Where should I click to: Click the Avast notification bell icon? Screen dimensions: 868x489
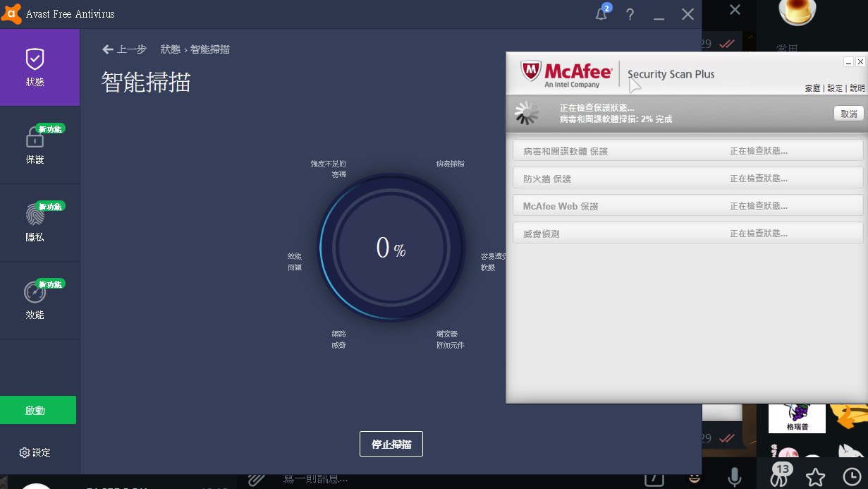pos(601,14)
